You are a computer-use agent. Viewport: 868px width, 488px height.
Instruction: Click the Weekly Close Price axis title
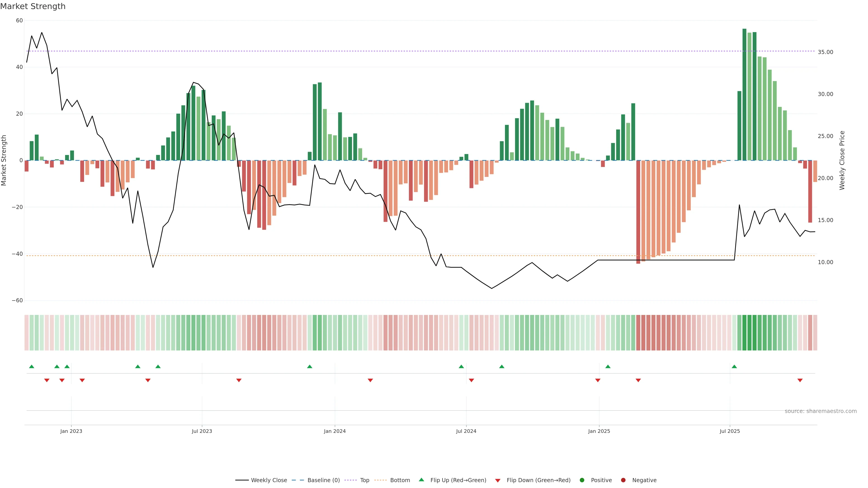pyautogui.click(x=842, y=160)
